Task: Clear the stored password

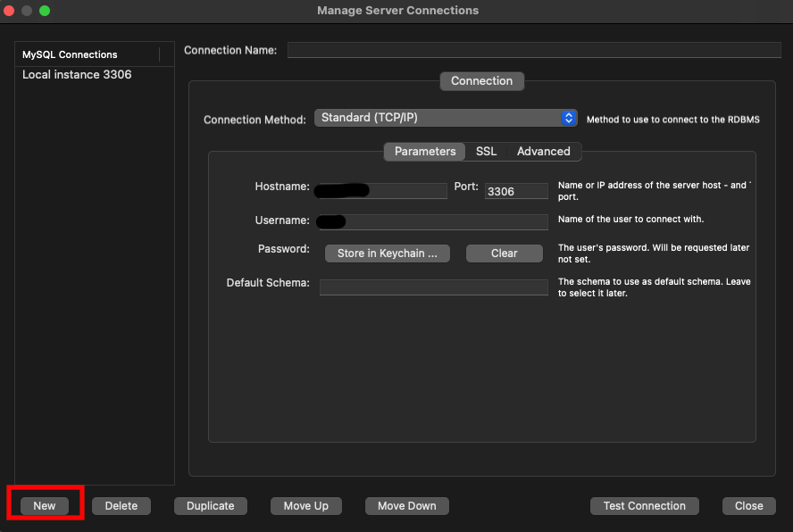Action: [x=505, y=254]
